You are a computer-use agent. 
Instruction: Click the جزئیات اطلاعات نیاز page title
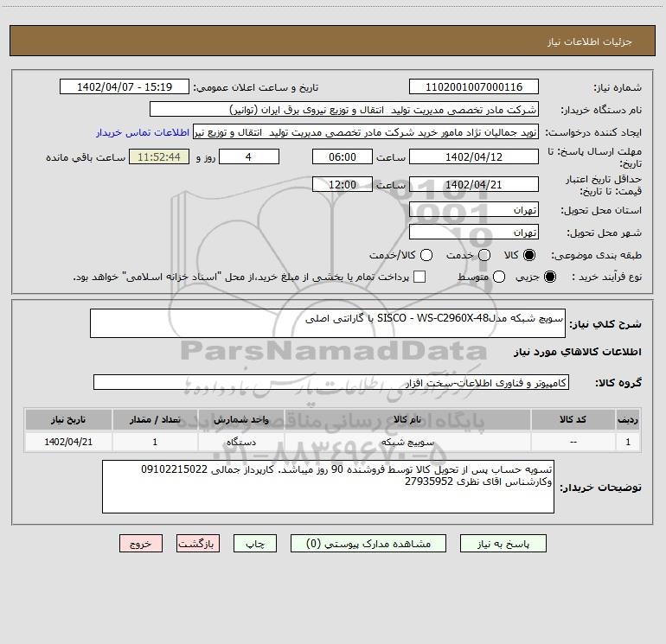coord(589,41)
